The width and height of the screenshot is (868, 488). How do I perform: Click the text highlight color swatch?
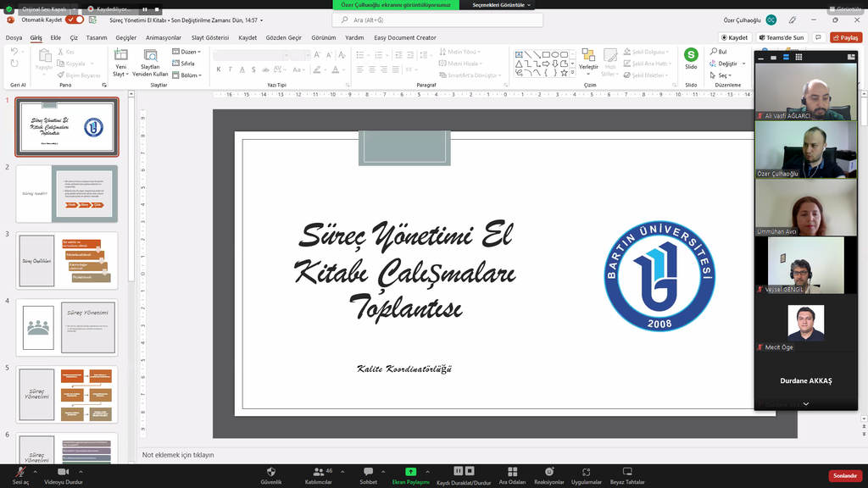click(316, 69)
